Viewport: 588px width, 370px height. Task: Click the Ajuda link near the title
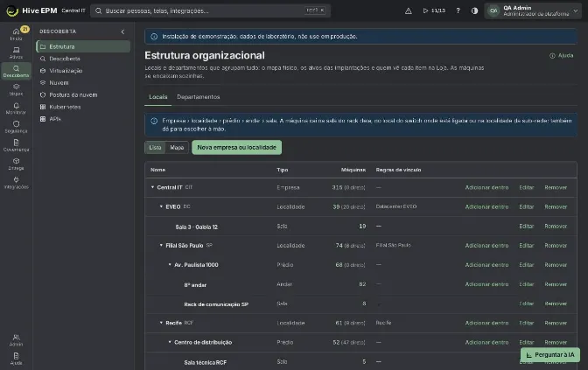[562, 55]
